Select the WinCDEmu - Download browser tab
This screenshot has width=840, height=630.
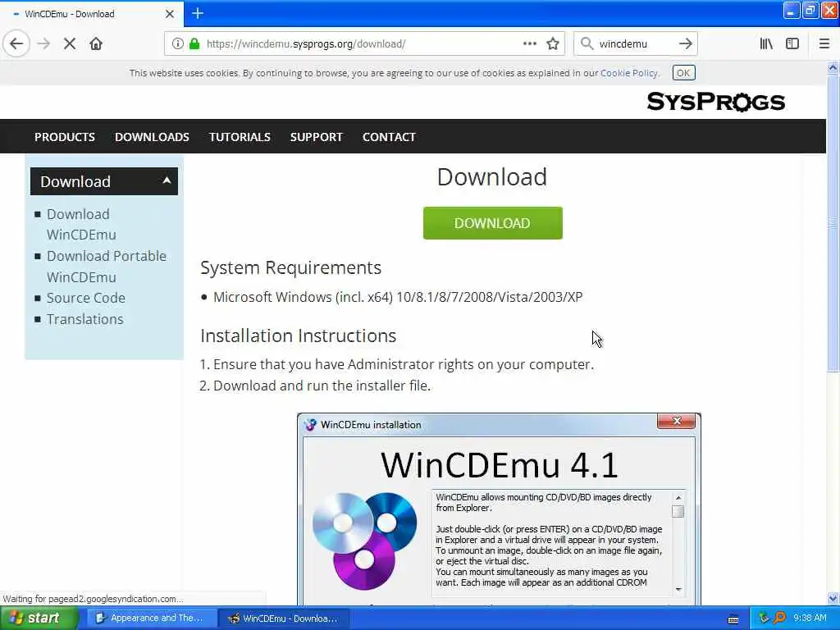(92, 14)
